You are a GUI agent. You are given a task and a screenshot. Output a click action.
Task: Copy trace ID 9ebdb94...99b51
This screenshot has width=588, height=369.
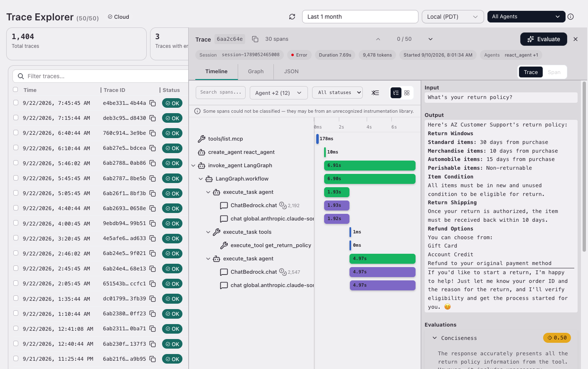point(153,223)
